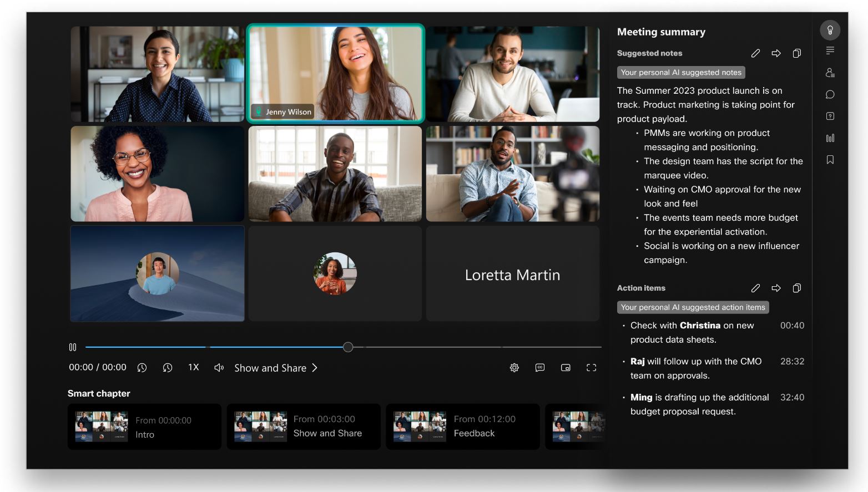The width and height of the screenshot is (868, 492).
Task: Open the participants list sidebar icon
Action: pos(830,73)
